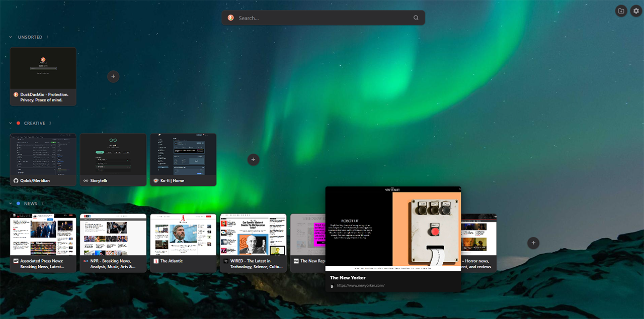
Task: Add a new tab to the News group
Action: tap(533, 243)
